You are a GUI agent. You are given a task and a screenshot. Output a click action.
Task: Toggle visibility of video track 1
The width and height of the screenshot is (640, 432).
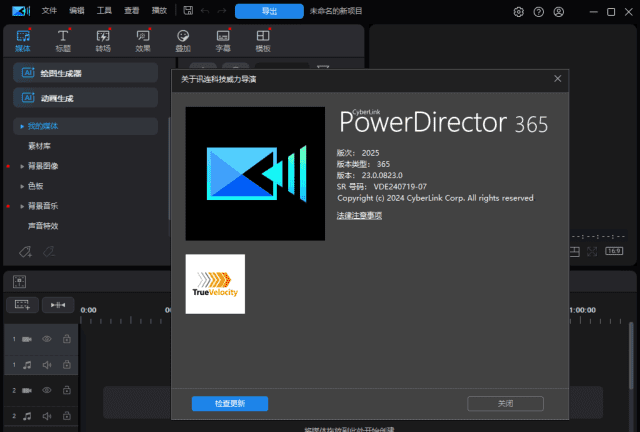point(47,339)
